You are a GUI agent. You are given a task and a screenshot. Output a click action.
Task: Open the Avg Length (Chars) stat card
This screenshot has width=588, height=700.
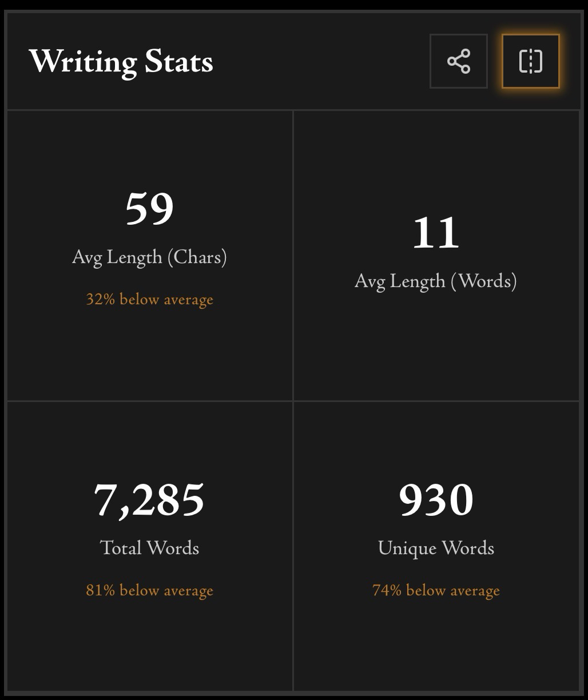(149, 355)
